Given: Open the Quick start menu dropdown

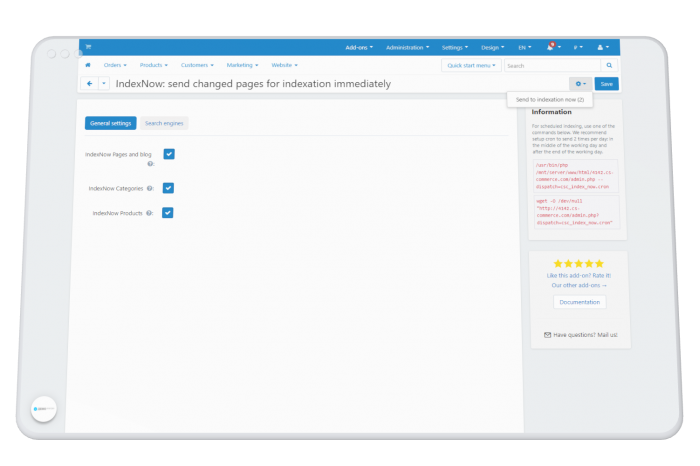Looking at the screenshot, I should pos(471,66).
